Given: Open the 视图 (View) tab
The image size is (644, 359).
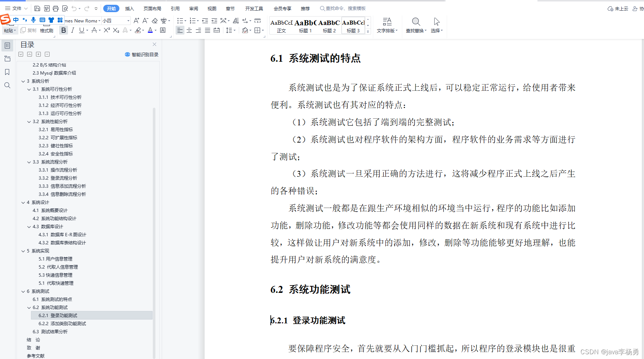Looking at the screenshot, I should [x=212, y=8].
